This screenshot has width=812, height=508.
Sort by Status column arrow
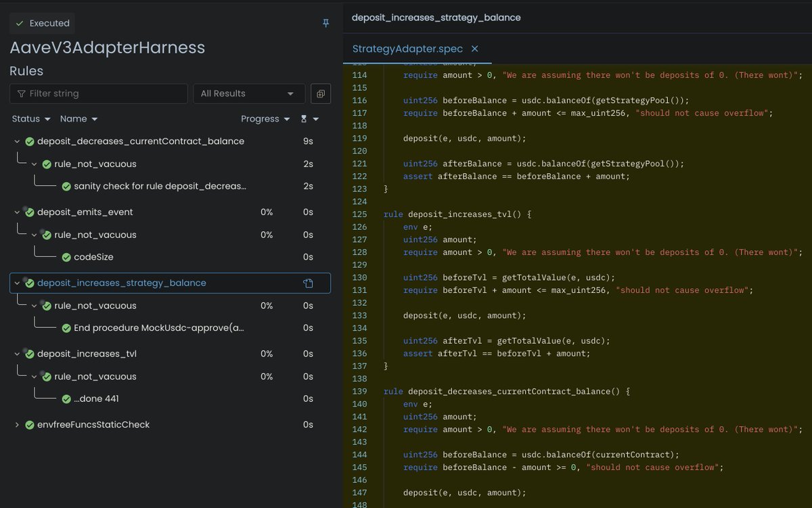(47, 119)
